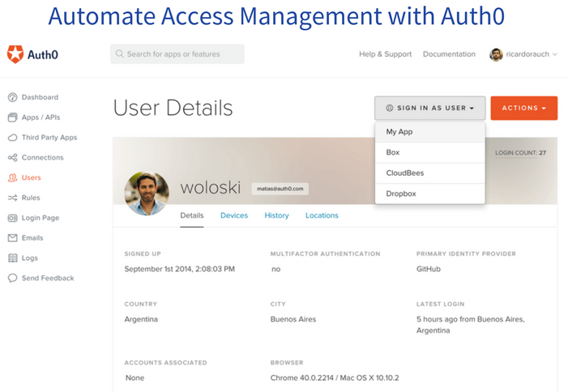568x392 pixels.
Task: Open the SIGN IN AS USER dropdown
Action: pos(430,108)
